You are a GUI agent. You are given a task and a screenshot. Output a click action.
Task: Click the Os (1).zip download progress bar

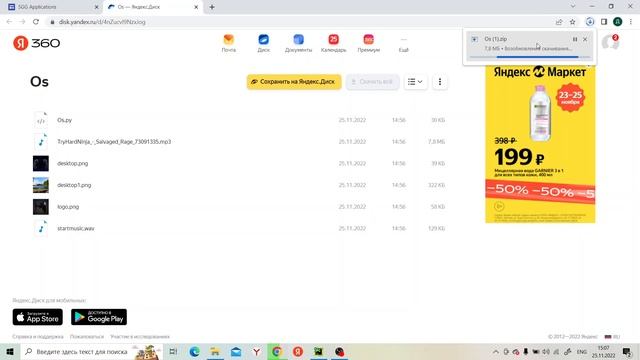(x=529, y=57)
